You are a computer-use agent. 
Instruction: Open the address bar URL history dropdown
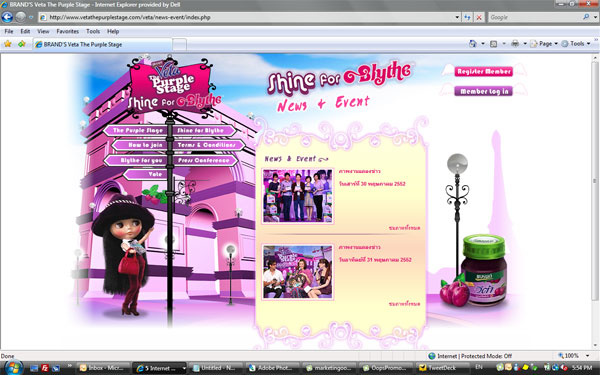pos(457,17)
